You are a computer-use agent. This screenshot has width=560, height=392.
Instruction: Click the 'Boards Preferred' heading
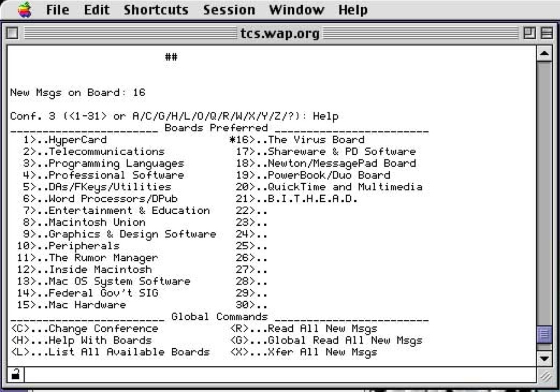click(x=216, y=128)
